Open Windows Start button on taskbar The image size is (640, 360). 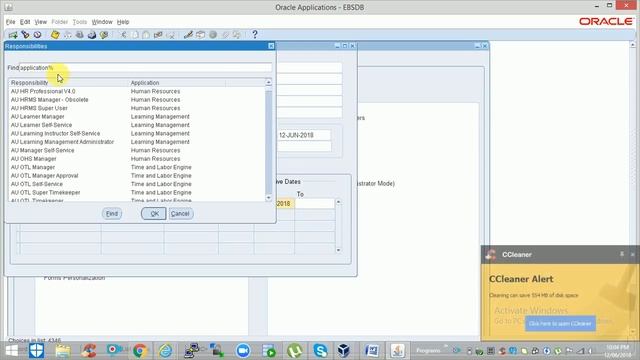(x=12, y=351)
